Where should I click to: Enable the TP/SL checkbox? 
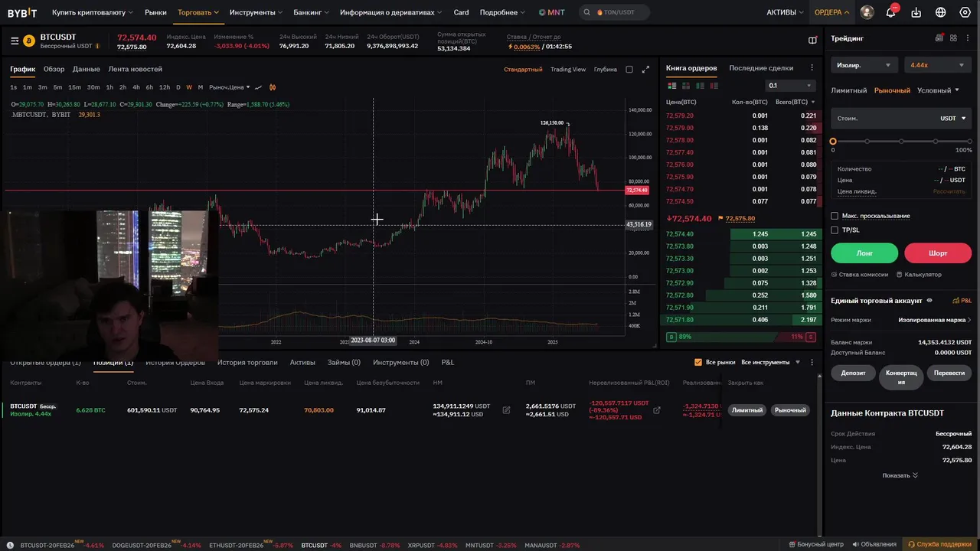pyautogui.click(x=835, y=230)
